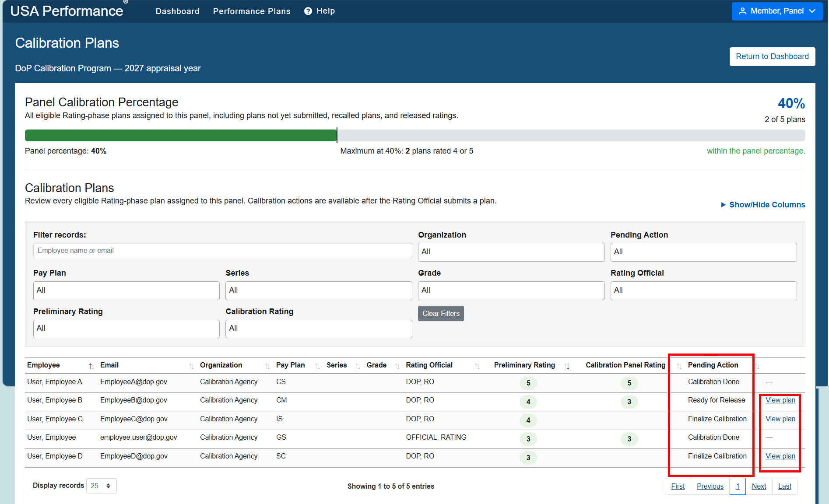Click Employee A's preliminary rating 5 badge

click(x=528, y=383)
